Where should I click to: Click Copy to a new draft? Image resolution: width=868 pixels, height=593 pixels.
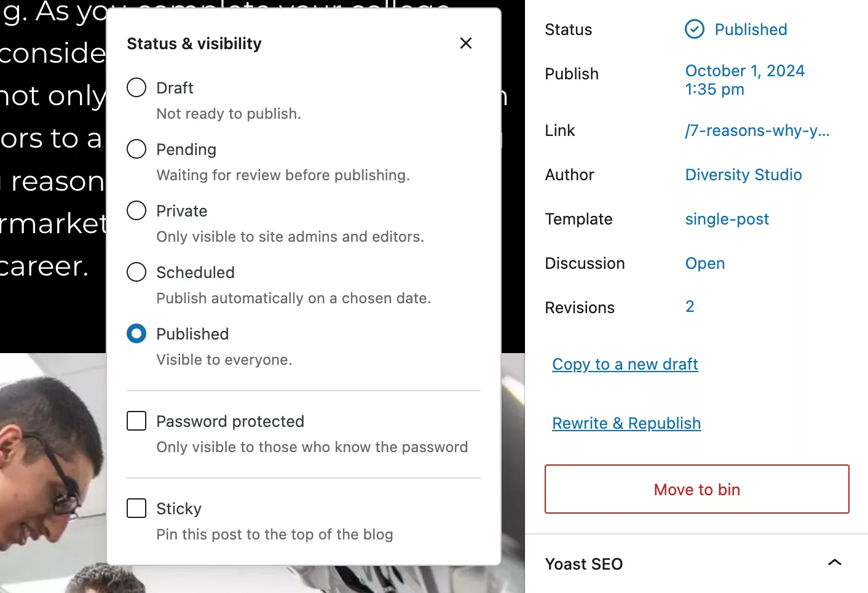[x=625, y=364]
